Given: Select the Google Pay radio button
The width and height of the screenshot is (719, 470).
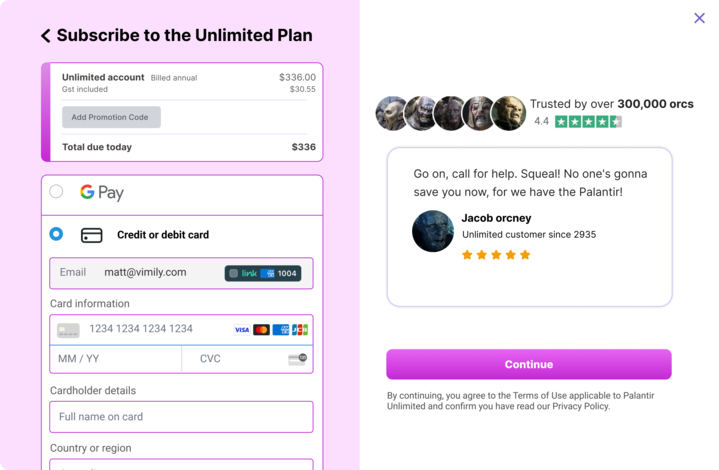Looking at the screenshot, I should click(x=56, y=192).
